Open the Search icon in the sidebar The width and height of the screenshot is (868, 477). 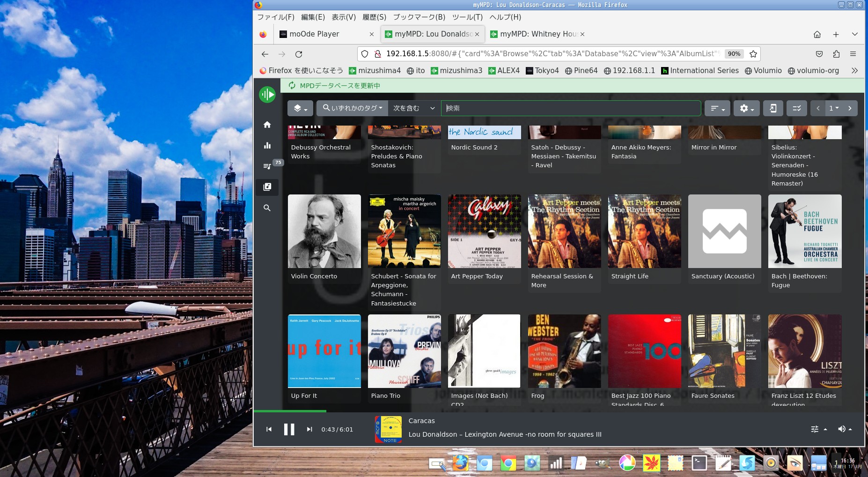pyautogui.click(x=267, y=208)
